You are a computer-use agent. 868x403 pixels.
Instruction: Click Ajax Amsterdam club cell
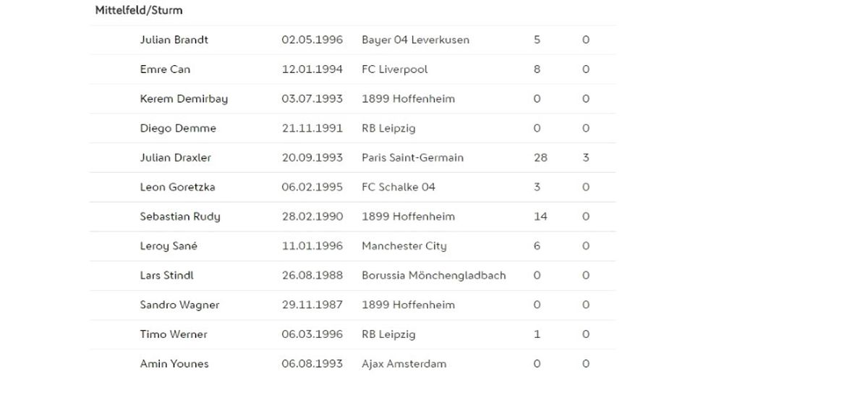404,364
